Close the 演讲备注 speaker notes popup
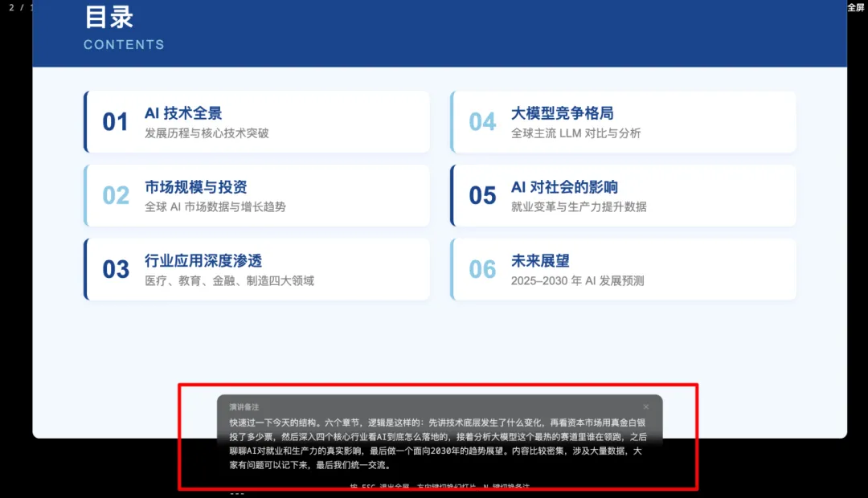 [x=645, y=406]
